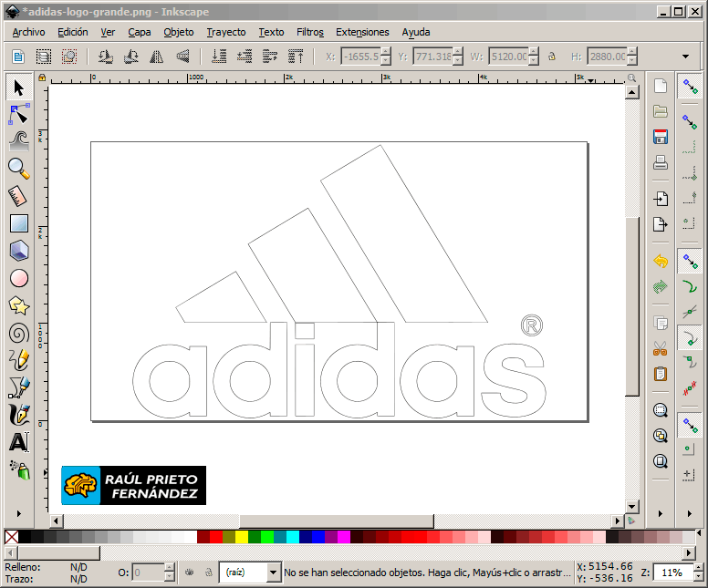Viewport: 708px width, 588px height.
Task: Choose the Star and polygon tool
Action: [18, 305]
